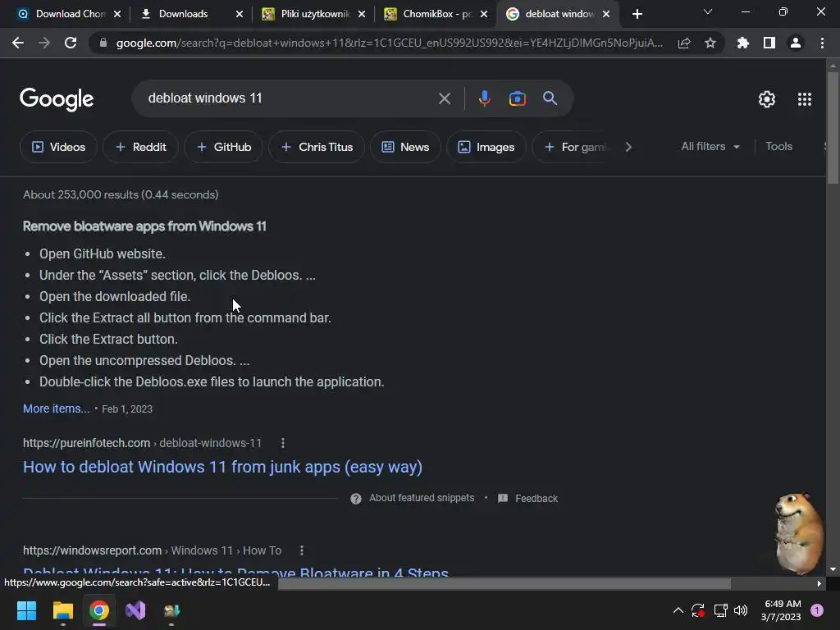Open Chrome three-dot menu
Viewport: 840px width, 630px height.
point(822,43)
